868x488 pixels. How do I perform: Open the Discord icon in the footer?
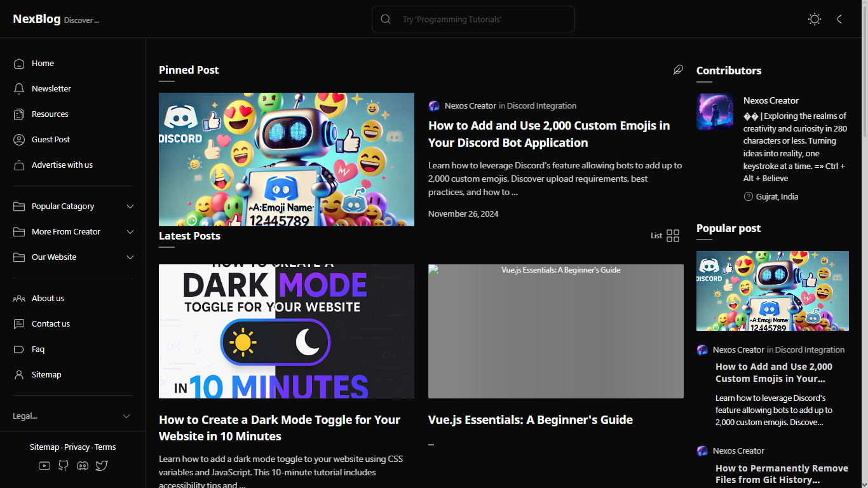tap(83, 466)
